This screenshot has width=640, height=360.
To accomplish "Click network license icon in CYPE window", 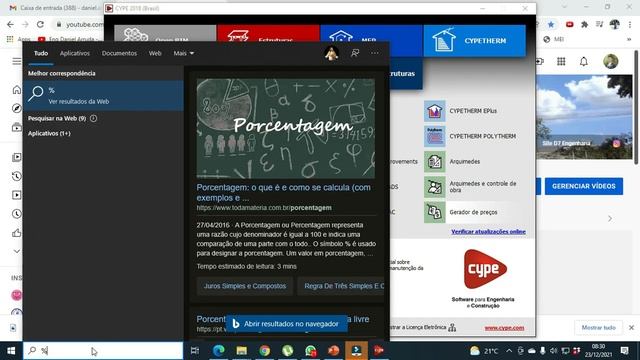I will [x=452, y=327].
